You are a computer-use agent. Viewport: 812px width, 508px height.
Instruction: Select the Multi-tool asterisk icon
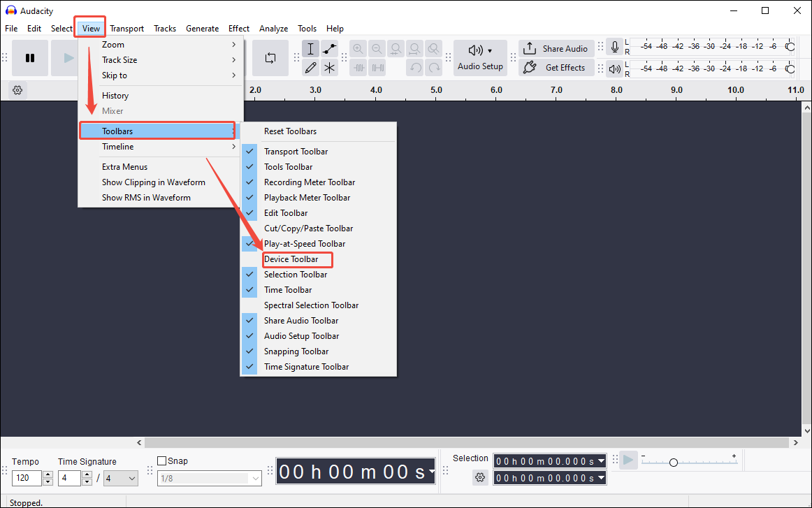coord(329,68)
